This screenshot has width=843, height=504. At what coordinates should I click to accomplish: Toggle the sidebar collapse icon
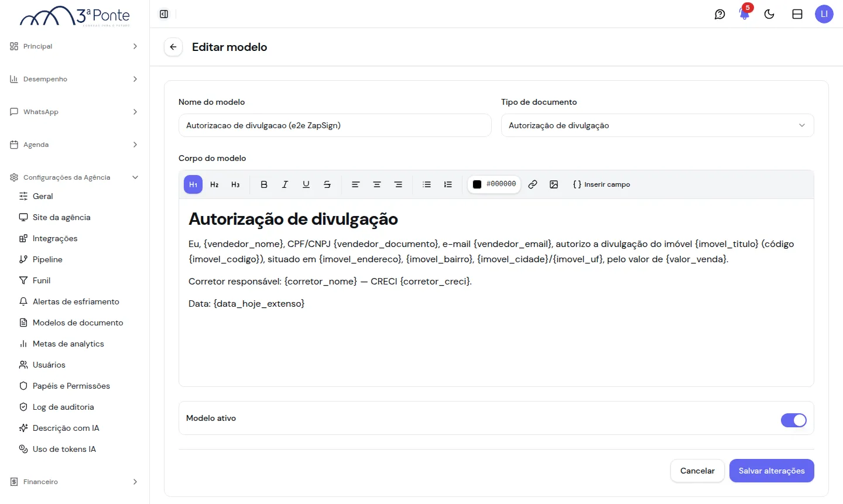[164, 14]
